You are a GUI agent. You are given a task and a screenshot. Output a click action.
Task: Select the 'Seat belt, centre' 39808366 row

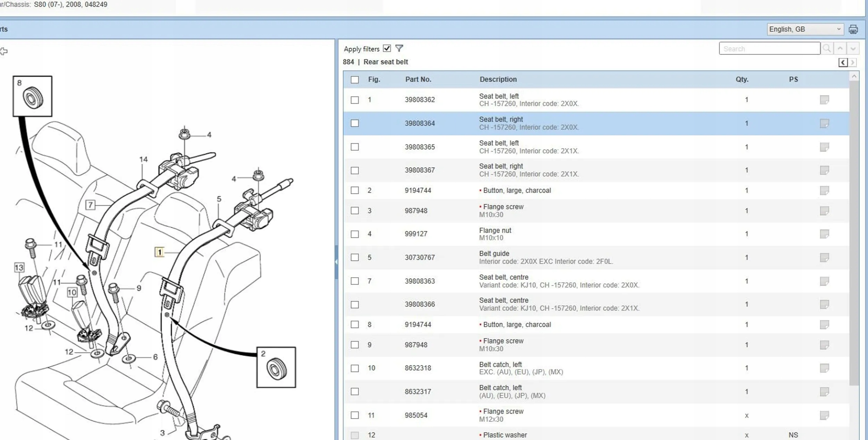(x=596, y=304)
